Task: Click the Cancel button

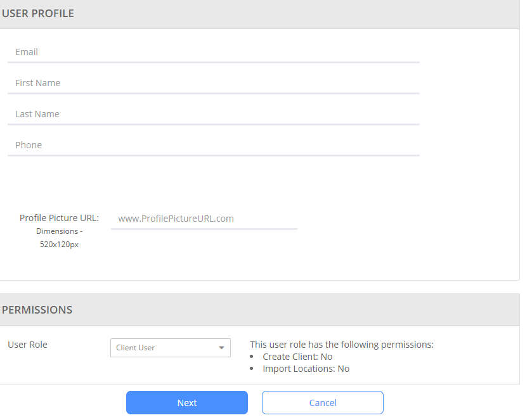Action: point(323,403)
